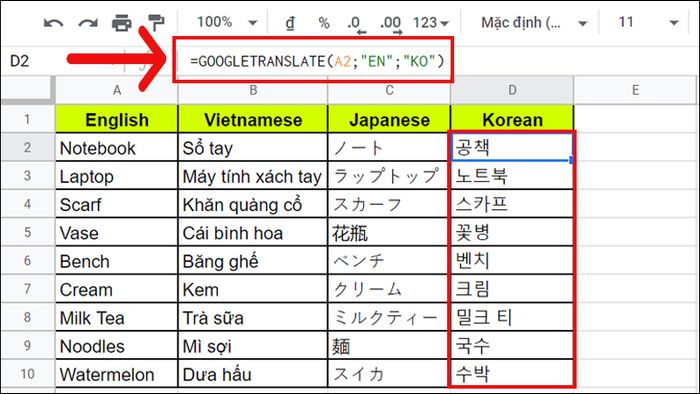The image size is (700, 394).
Task: Select row 2 header
Action: coord(28,147)
